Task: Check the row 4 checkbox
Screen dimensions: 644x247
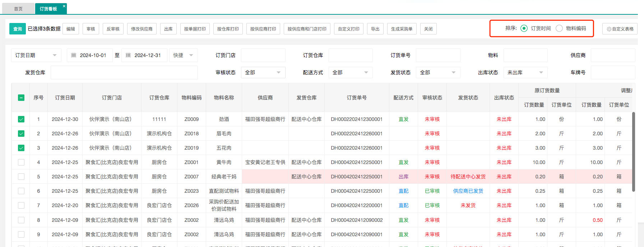Action: click(x=21, y=162)
